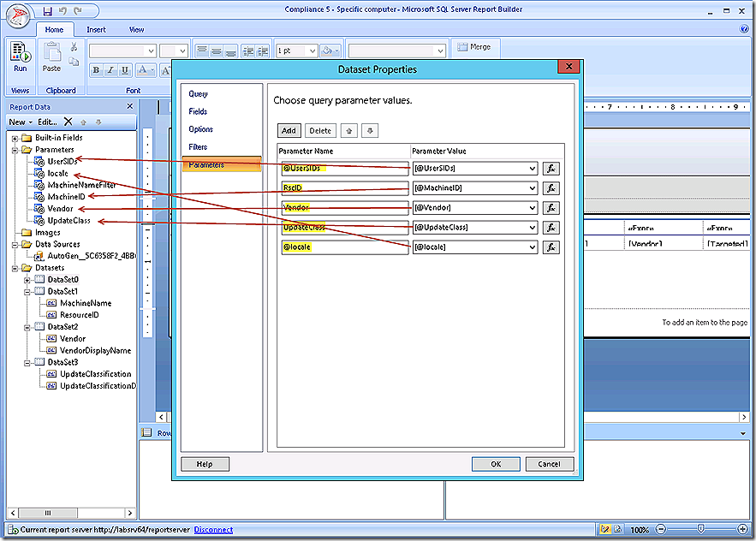
Task: Click Edit in Report Data toolbar
Action: [x=47, y=122]
